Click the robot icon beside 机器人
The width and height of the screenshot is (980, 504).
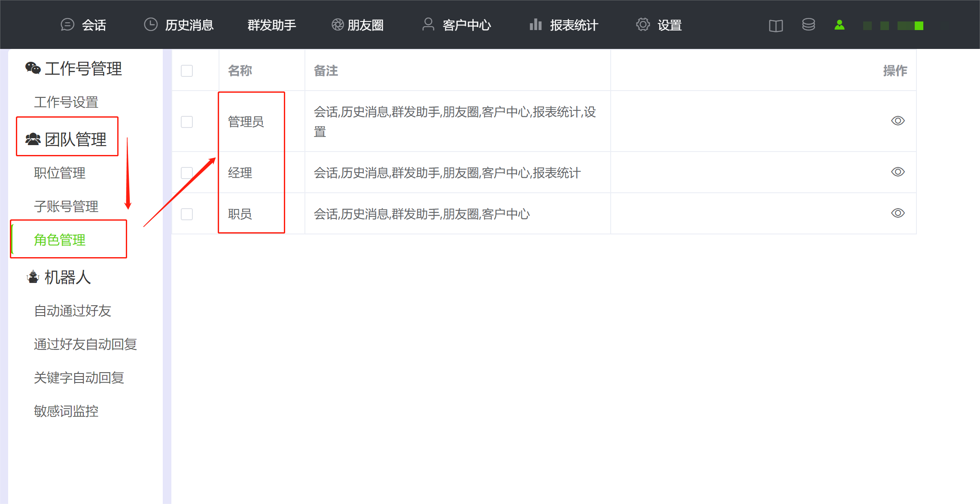tap(33, 277)
